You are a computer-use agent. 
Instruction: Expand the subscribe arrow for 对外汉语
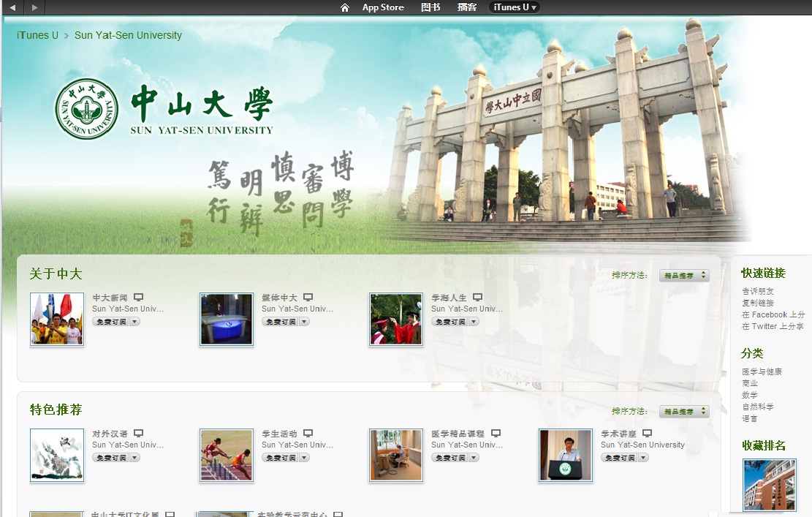click(x=134, y=458)
